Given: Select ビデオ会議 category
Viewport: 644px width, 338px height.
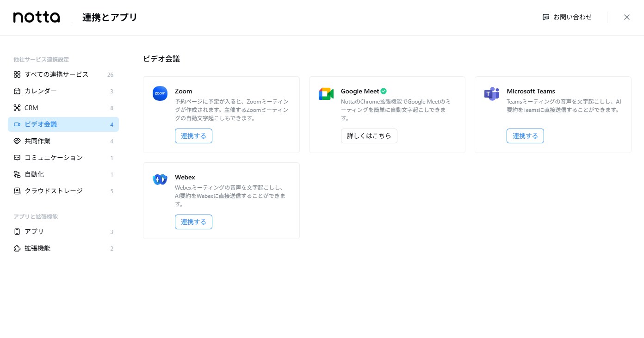Looking at the screenshot, I should click(63, 124).
